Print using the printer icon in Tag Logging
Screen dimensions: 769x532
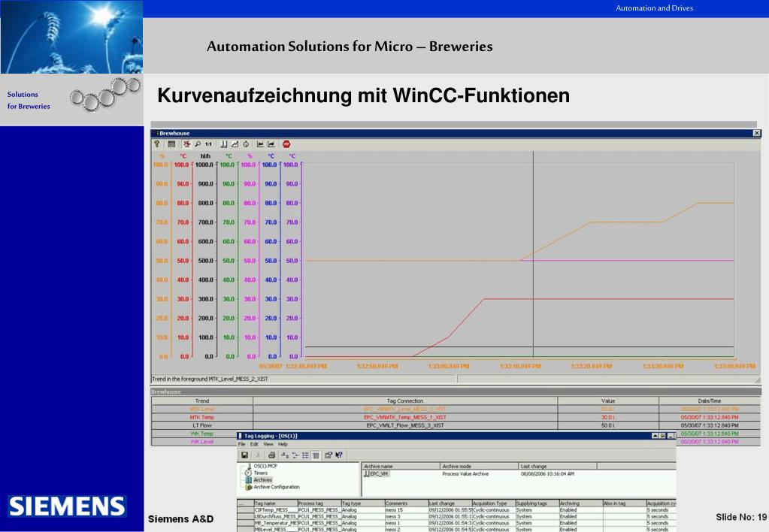point(271,455)
